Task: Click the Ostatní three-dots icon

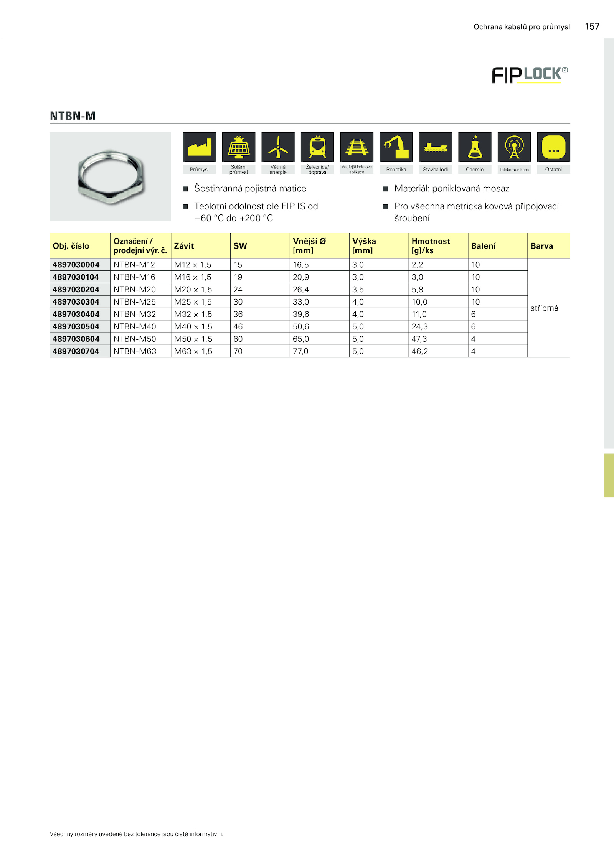Action: 553,147
